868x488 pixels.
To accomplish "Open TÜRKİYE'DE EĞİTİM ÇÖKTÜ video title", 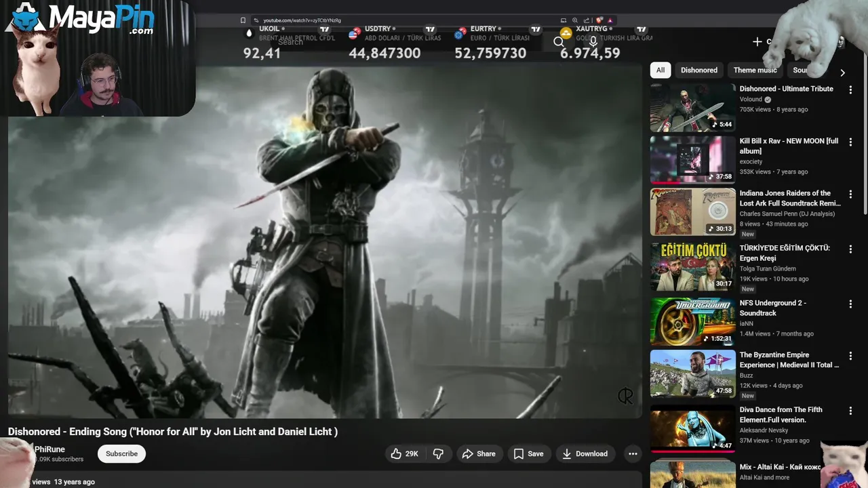I will 785,253.
